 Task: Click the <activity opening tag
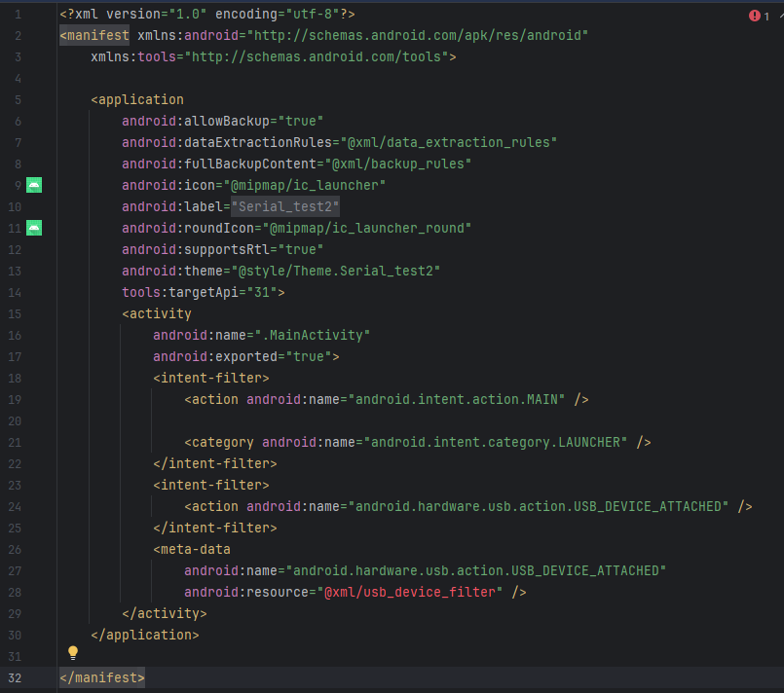point(157,313)
